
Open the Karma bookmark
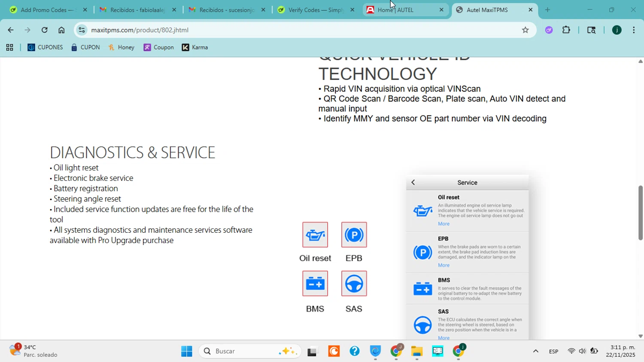click(195, 48)
